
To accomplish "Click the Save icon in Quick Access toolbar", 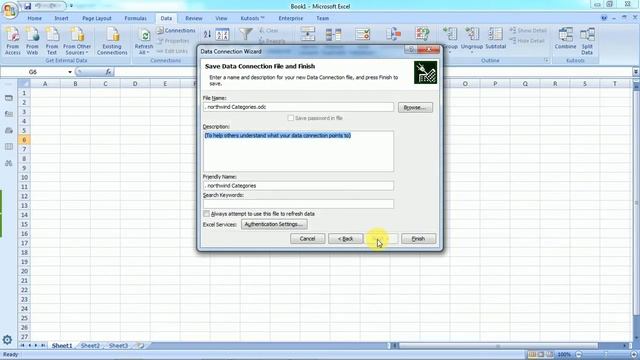I will click(27, 6).
